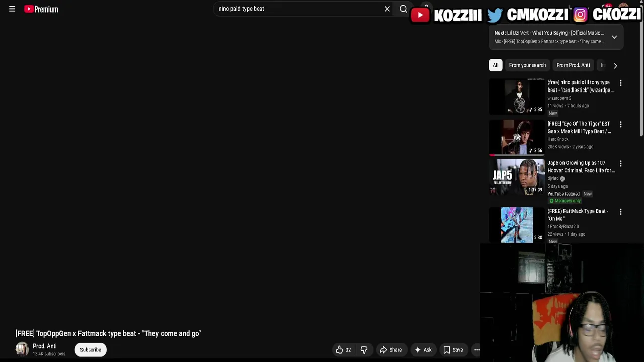Screen dimensions: 644x362
Task: Click the 1ProdByBlaza2.0 channel name
Action: point(563,227)
